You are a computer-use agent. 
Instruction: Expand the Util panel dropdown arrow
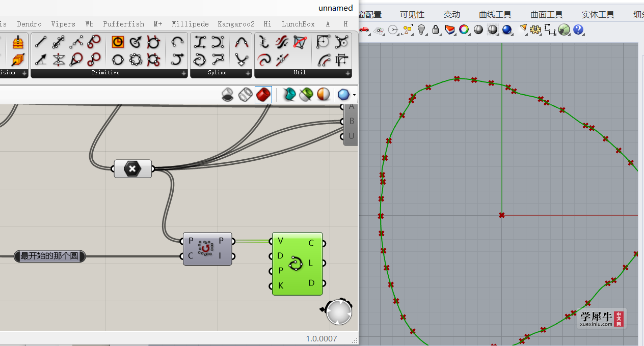coord(347,73)
